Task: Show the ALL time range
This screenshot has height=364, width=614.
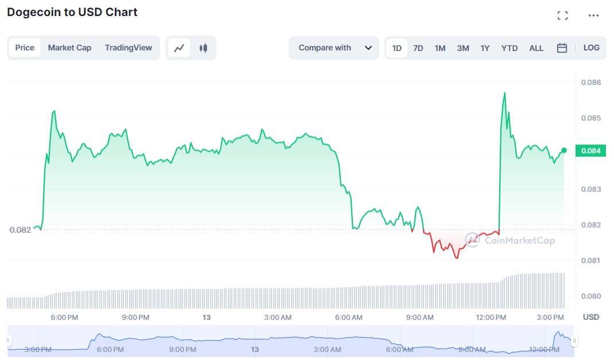Action: [x=536, y=48]
